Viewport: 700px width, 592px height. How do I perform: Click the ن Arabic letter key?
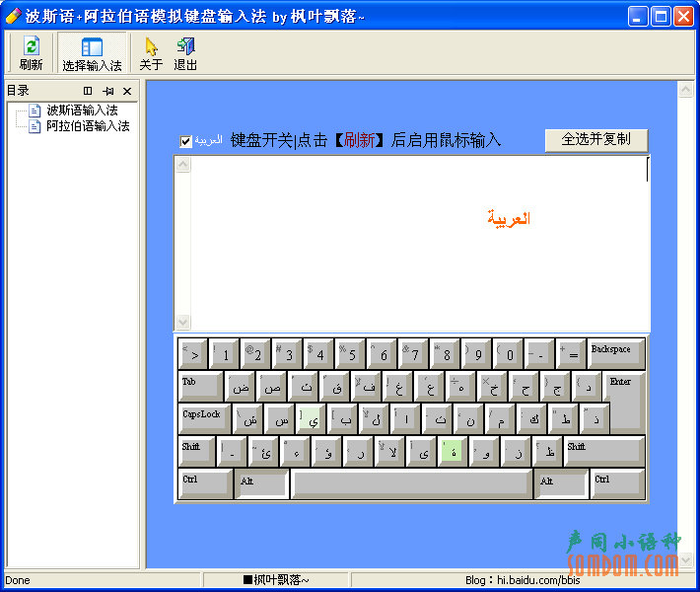click(468, 418)
